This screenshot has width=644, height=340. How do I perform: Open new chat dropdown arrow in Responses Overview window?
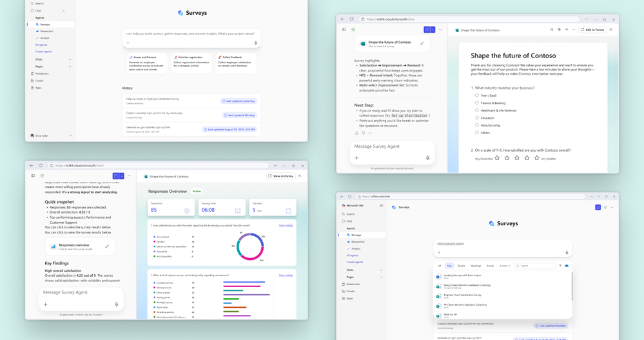pos(122,176)
